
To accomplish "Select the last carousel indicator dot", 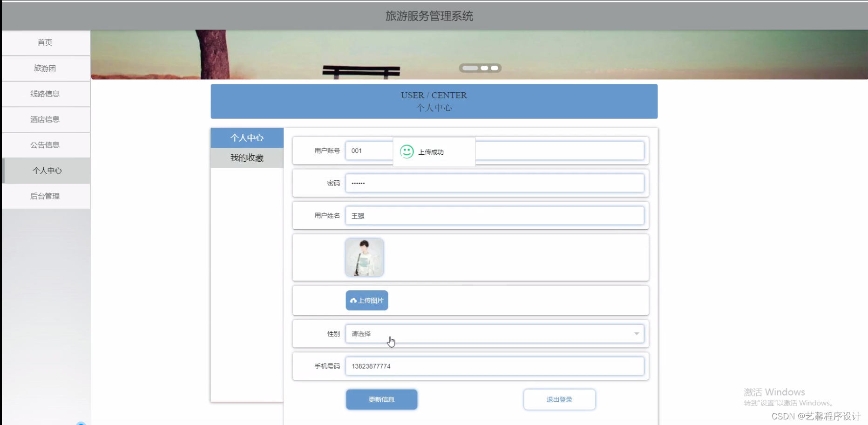I will (495, 68).
